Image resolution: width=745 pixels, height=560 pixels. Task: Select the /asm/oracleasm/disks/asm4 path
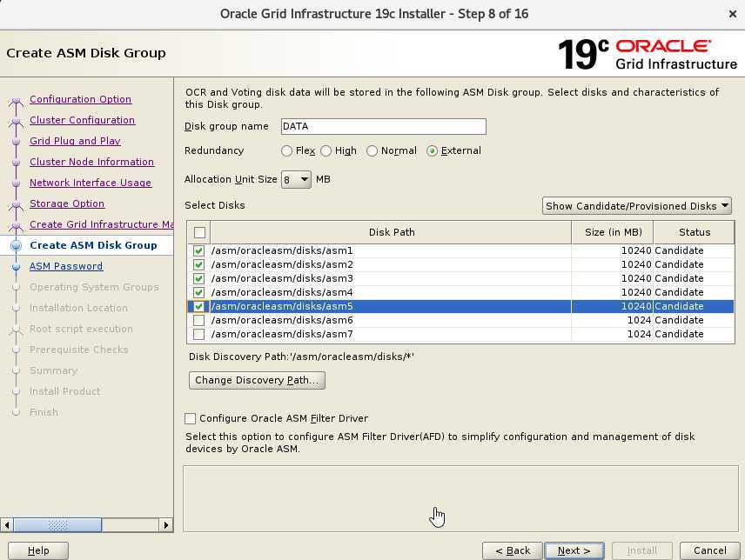pyautogui.click(x=282, y=292)
